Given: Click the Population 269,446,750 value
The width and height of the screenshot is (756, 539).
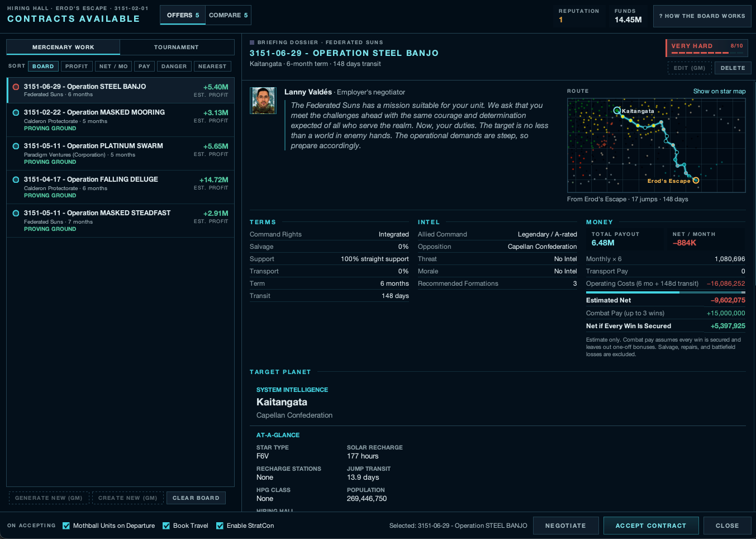Looking at the screenshot, I should [x=367, y=499].
